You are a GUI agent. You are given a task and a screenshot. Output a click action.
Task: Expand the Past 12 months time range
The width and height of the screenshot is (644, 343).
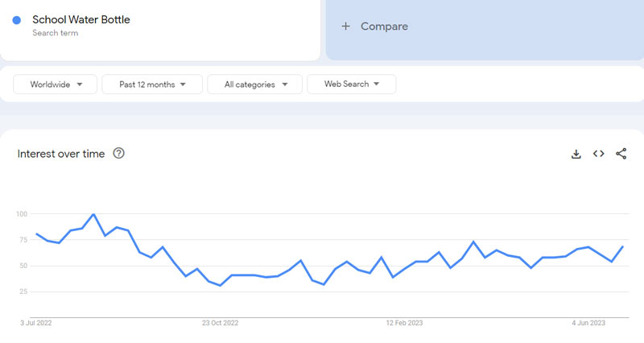[x=152, y=84]
